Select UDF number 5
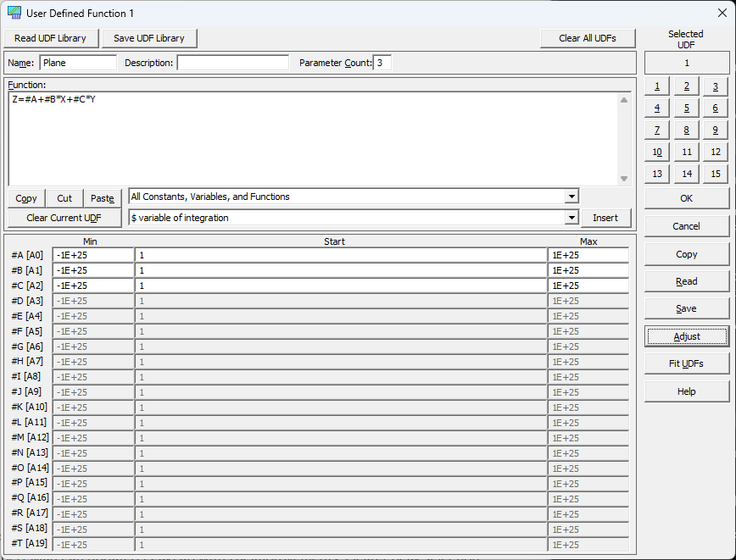 click(x=686, y=108)
